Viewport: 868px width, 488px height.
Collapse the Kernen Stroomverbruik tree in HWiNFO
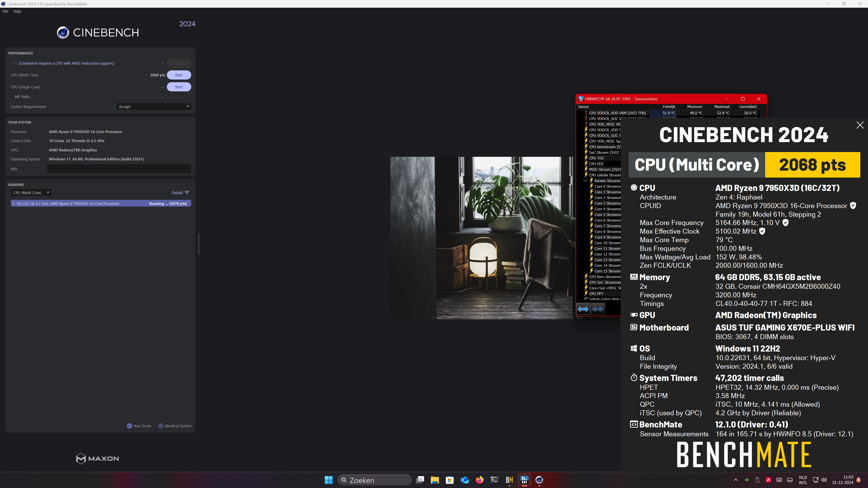585,181
